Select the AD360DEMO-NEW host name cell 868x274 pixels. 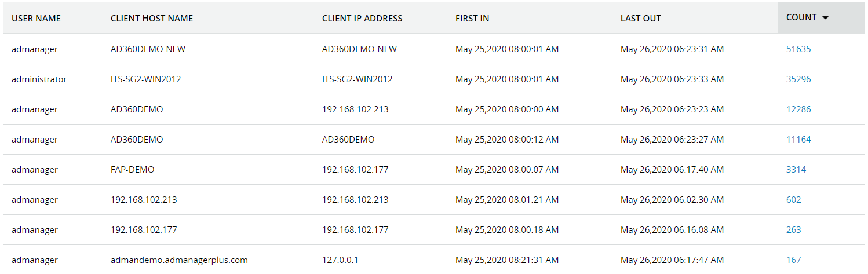click(148, 49)
